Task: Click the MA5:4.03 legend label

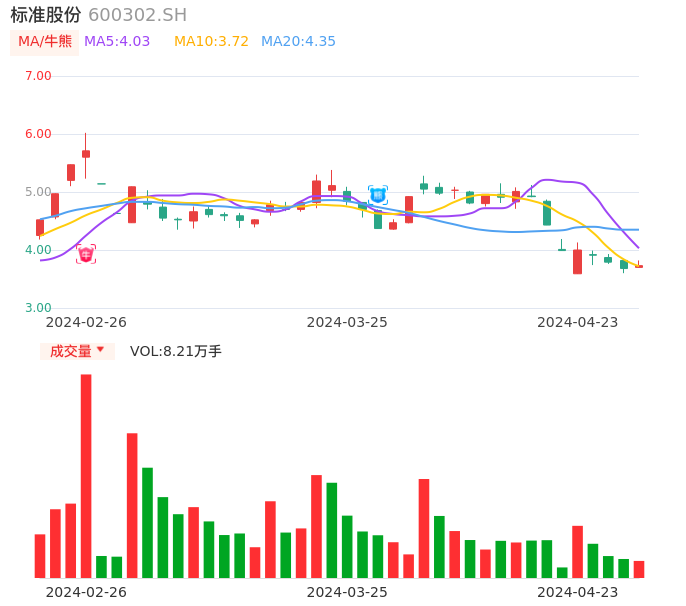Action: coord(117,42)
